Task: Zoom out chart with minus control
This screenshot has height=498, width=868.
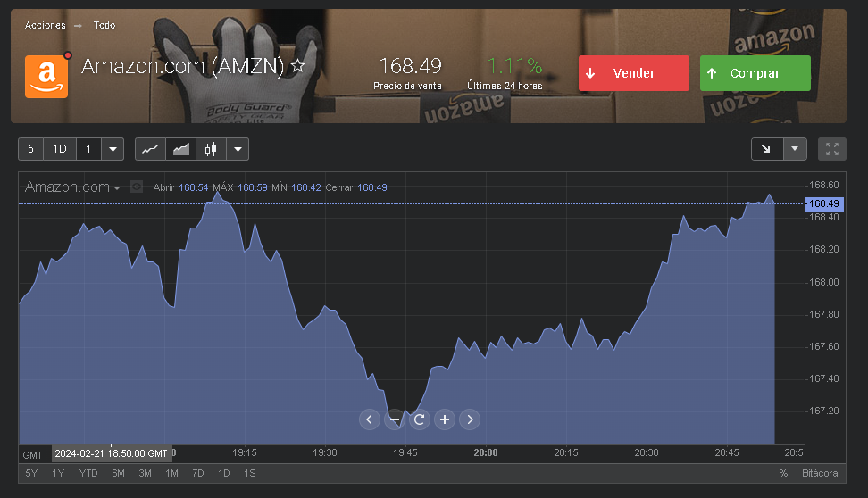Action: 394,419
